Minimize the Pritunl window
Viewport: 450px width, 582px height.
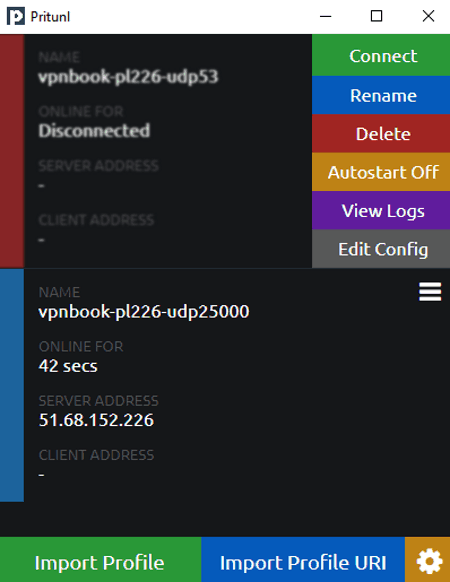(325, 16)
